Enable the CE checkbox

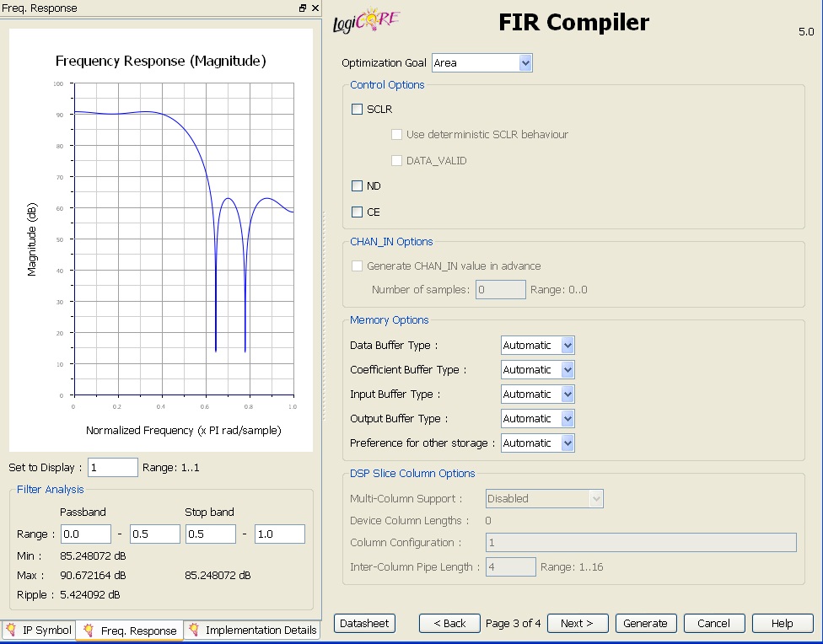point(357,212)
